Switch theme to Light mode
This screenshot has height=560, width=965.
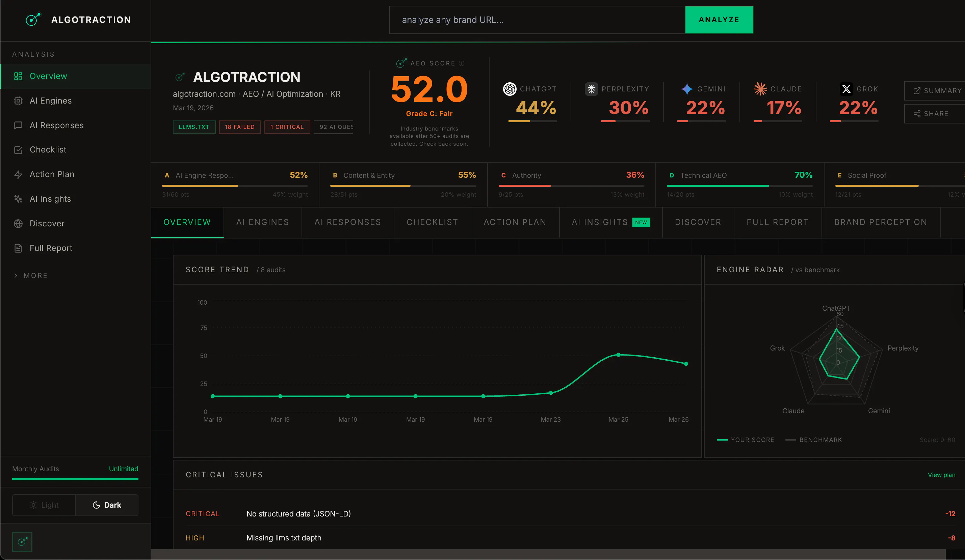click(44, 505)
